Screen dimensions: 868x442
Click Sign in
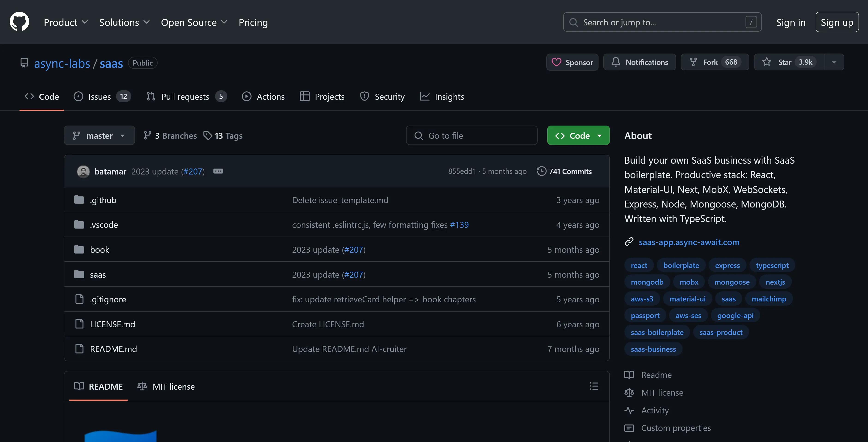pos(791,22)
